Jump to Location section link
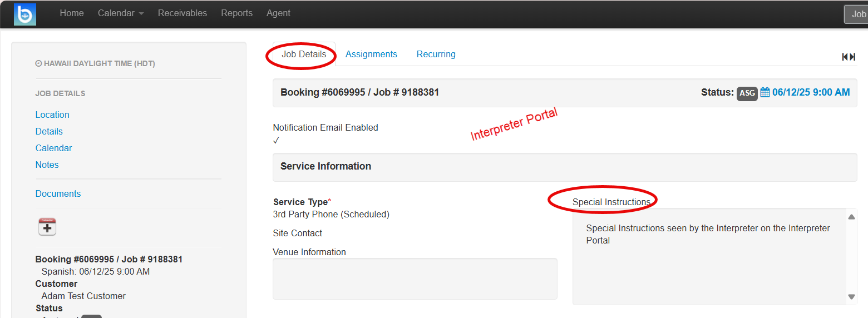The width and height of the screenshot is (868, 318). click(52, 115)
